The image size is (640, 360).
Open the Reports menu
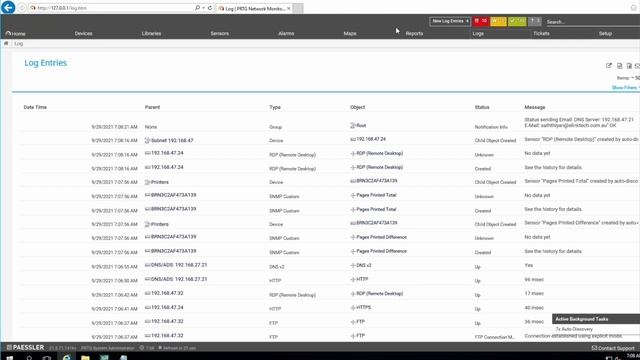[414, 33]
